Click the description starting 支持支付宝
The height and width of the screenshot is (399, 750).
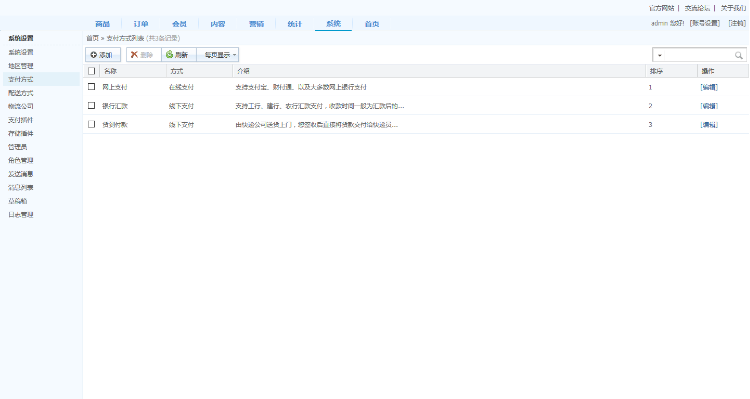click(301, 87)
